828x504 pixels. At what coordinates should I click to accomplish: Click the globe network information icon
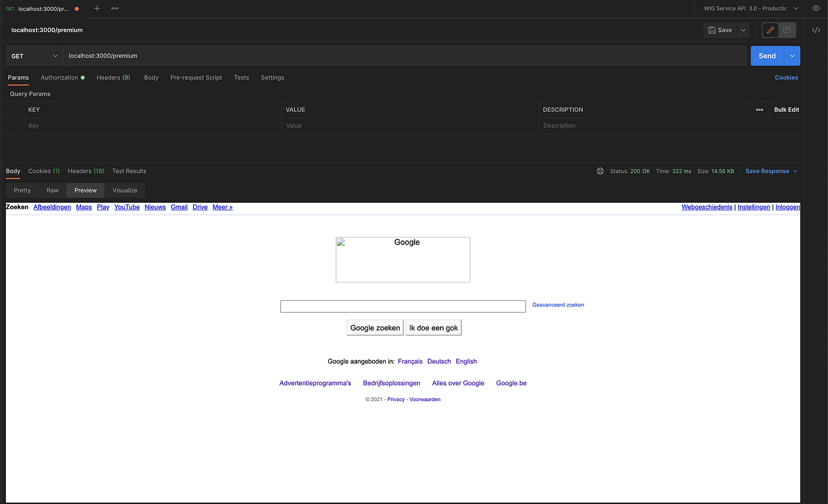(600, 171)
